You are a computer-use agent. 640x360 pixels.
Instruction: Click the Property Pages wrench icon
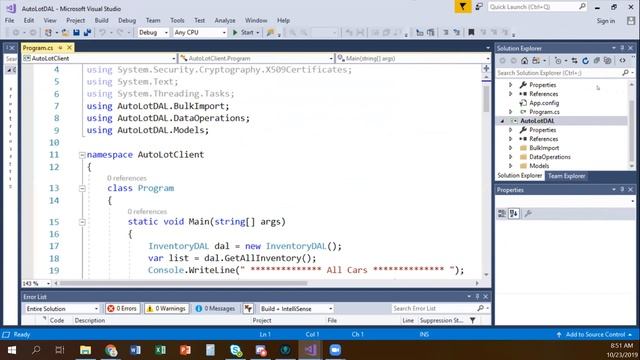point(528,213)
